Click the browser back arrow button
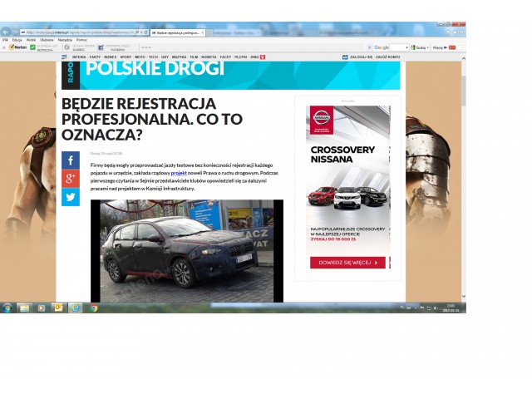532x399 pixels. click(7, 32)
